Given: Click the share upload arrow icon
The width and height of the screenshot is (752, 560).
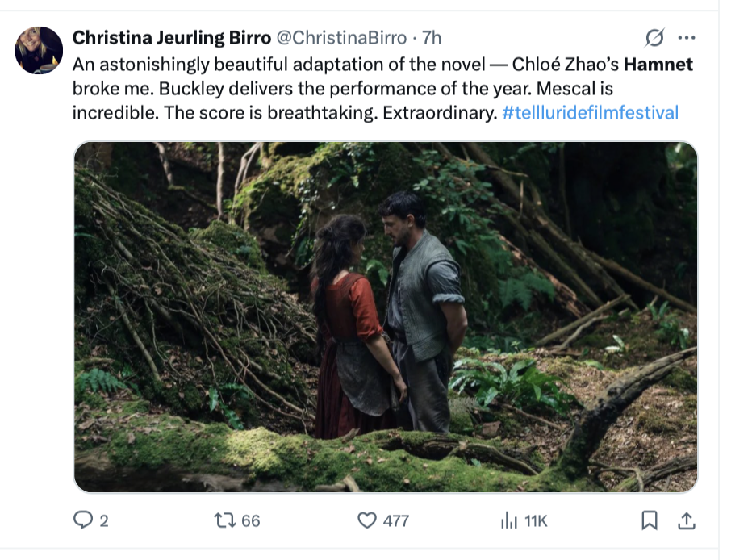Looking at the screenshot, I should (x=687, y=521).
